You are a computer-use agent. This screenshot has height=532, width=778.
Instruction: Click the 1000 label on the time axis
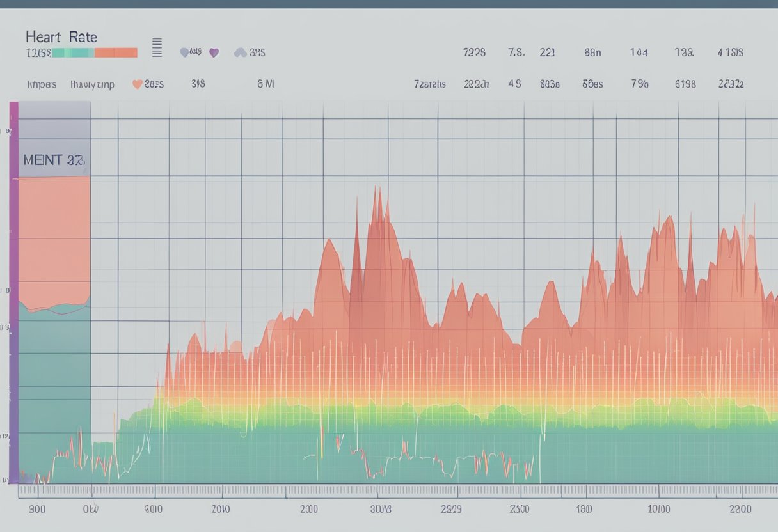point(659,510)
